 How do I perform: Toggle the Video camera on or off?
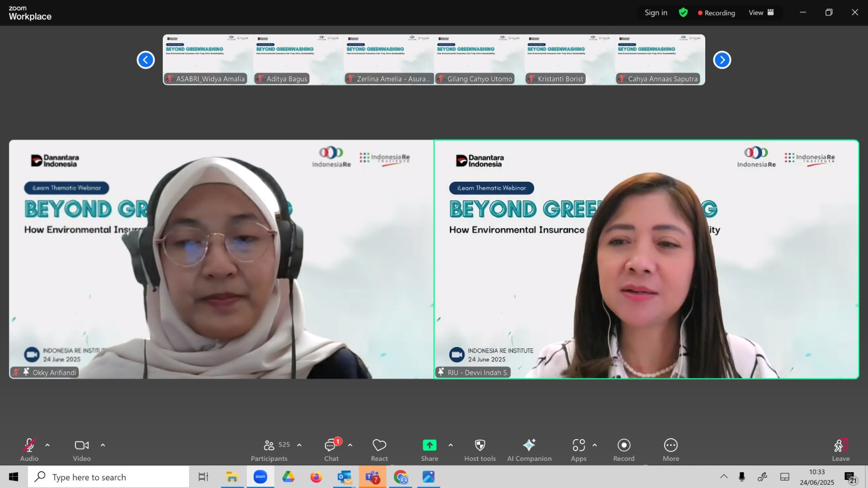82,450
